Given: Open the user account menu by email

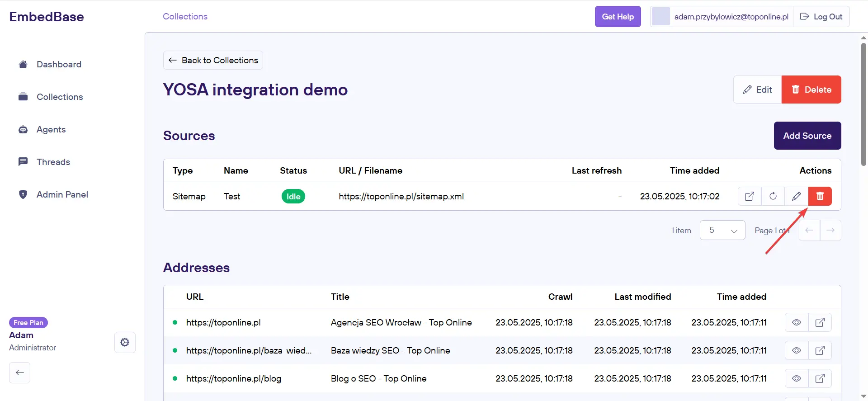Looking at the screenshot, I should click(x=722, y=17).
